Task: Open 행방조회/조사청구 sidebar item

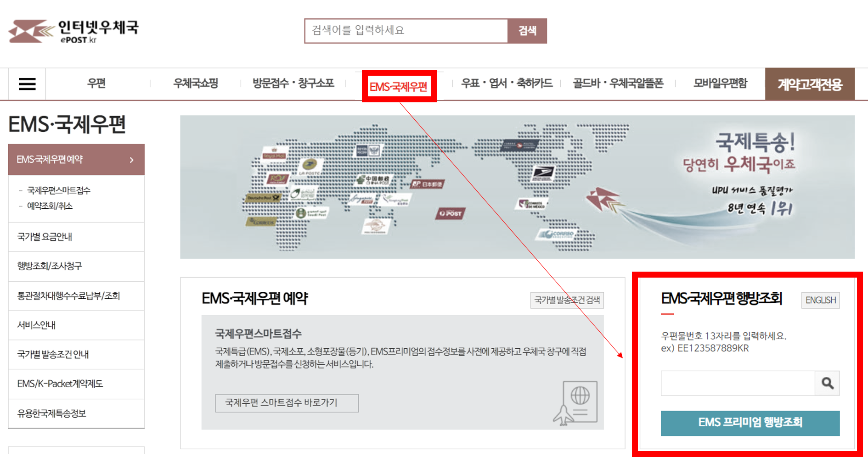Action: tap(76, 266)
